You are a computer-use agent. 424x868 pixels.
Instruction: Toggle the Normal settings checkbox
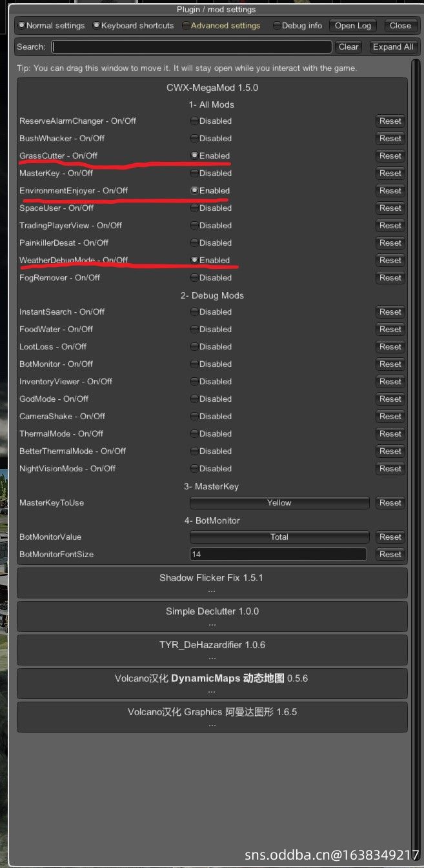pos(52,26)
